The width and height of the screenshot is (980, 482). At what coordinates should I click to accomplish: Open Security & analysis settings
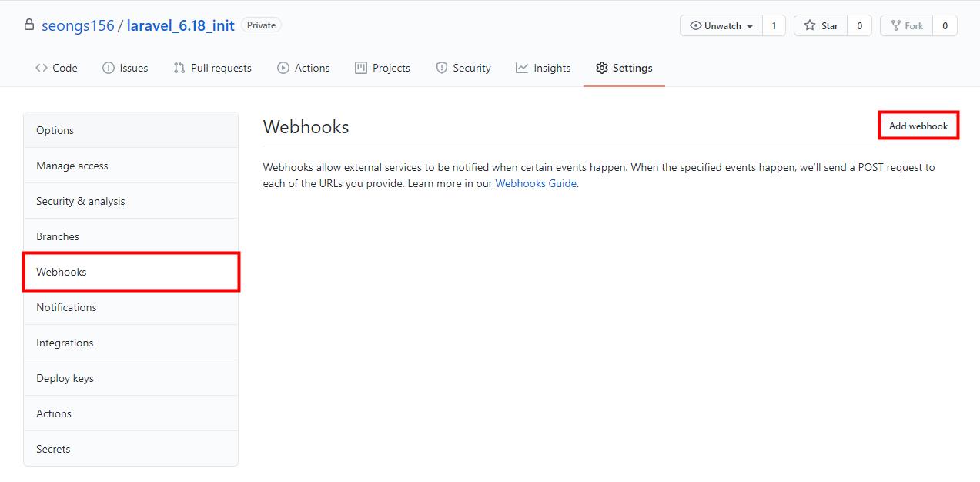click(x=131, y=201)
